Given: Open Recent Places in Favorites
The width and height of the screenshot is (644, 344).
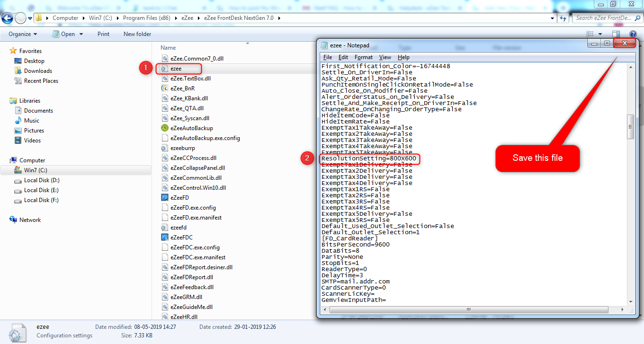Looking at the screenshot, I should pos(41,81).
